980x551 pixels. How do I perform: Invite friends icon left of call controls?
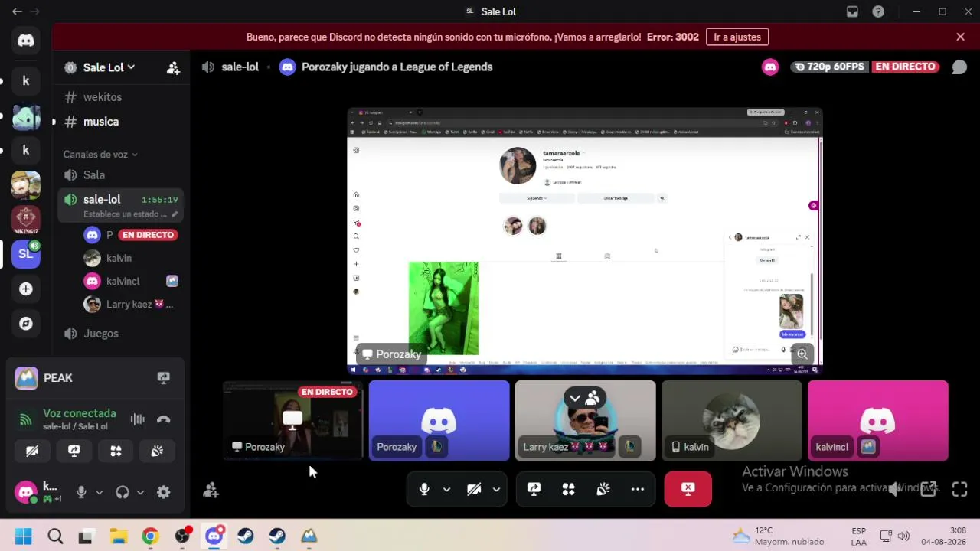coord(211,490)
